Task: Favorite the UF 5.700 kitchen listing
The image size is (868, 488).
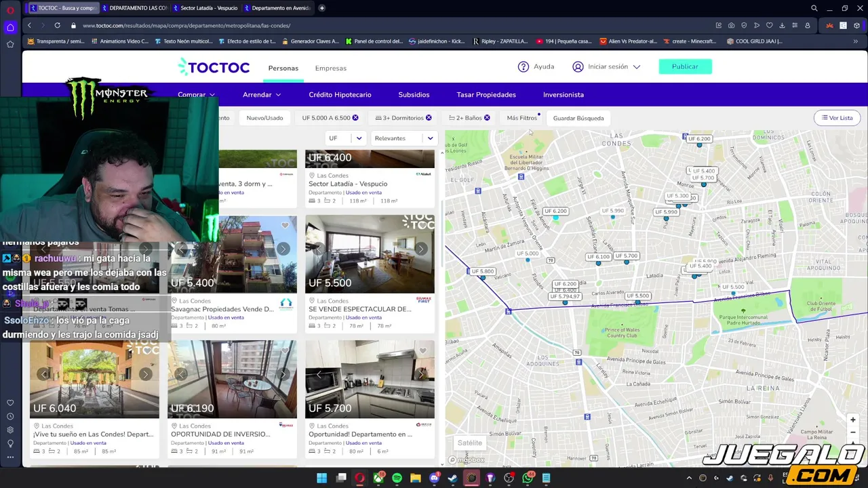Action: pos(422,350)
